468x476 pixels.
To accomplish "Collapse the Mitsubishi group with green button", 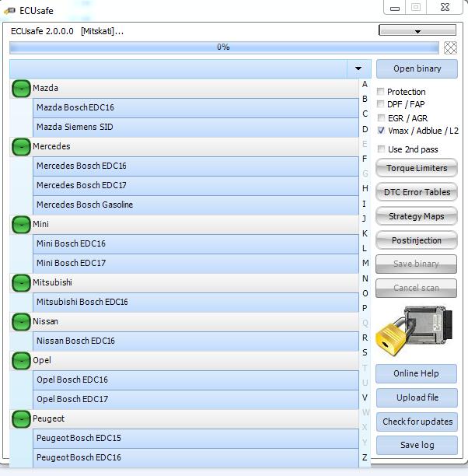I will click(21, 283).
